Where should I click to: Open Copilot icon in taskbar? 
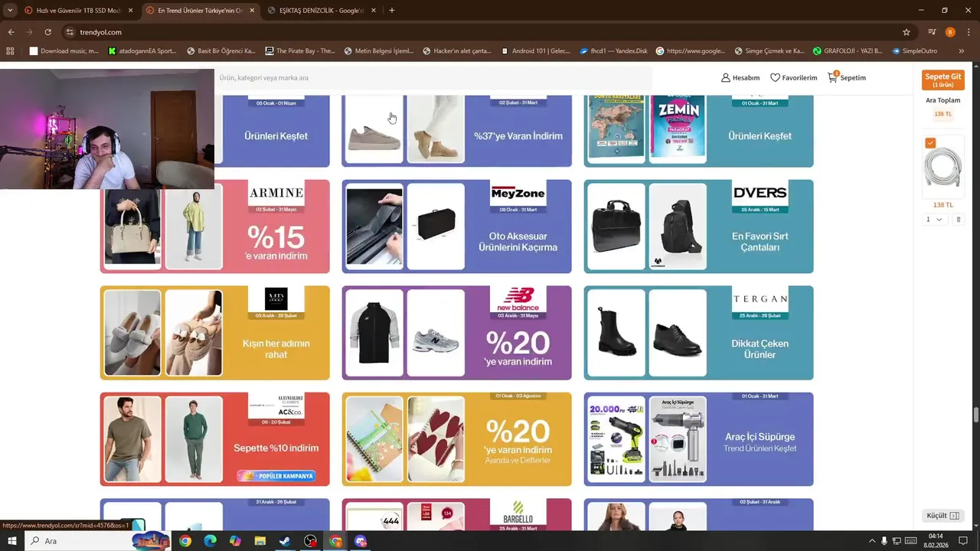point(235,541)
